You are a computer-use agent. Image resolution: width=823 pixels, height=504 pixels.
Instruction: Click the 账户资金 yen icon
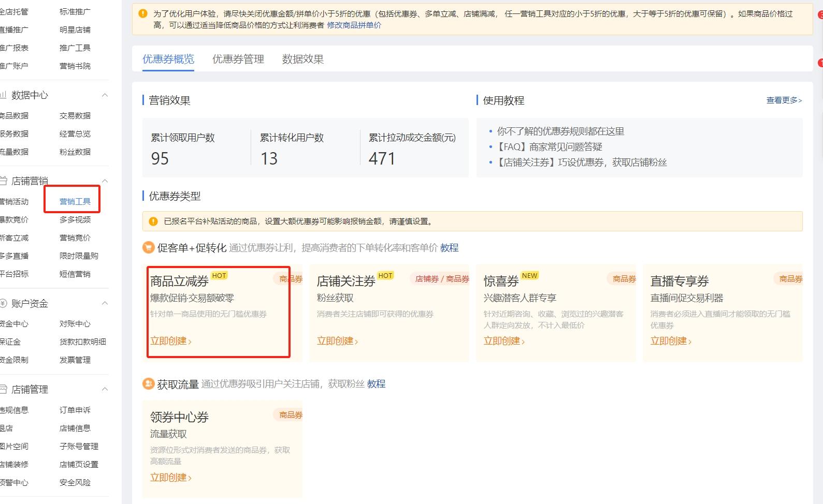pyautogui.click(x=3, y=303)
